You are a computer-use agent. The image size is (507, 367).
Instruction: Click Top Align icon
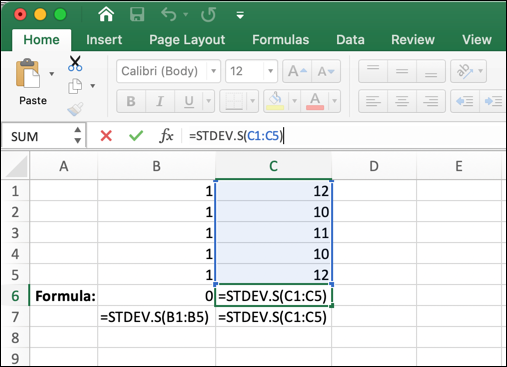click(373, 71)
